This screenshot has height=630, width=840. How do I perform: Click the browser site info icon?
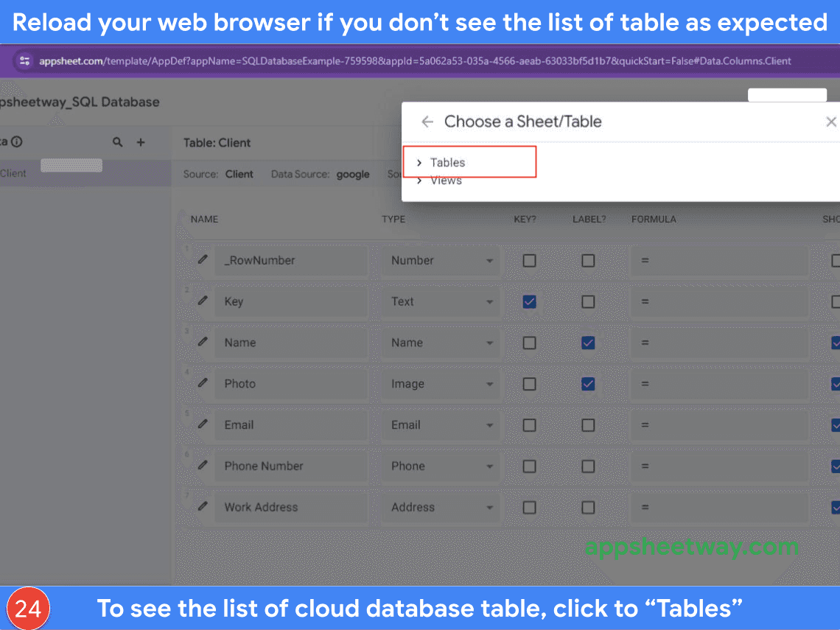(x=24, y=60)
